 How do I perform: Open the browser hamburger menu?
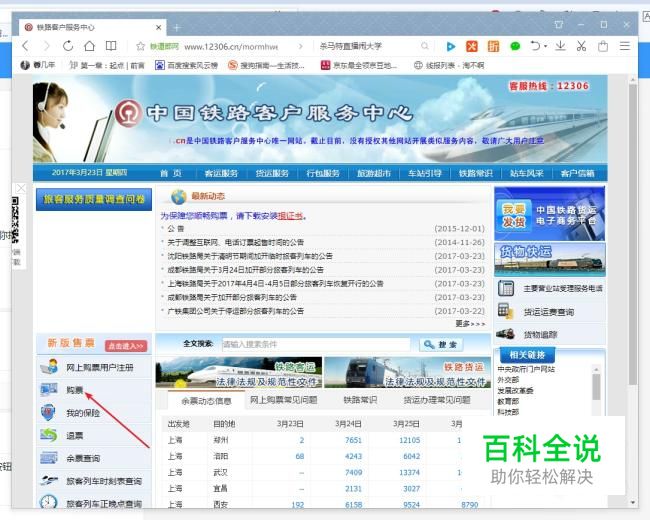coord(625,46)
